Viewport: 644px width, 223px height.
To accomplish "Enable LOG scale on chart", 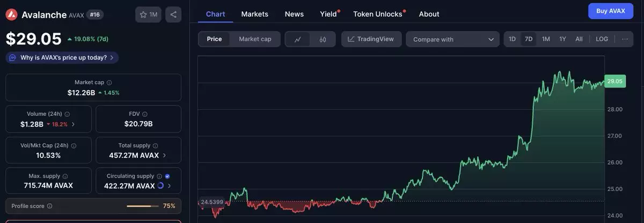I will pyautogui.click(x=602, y=39).
